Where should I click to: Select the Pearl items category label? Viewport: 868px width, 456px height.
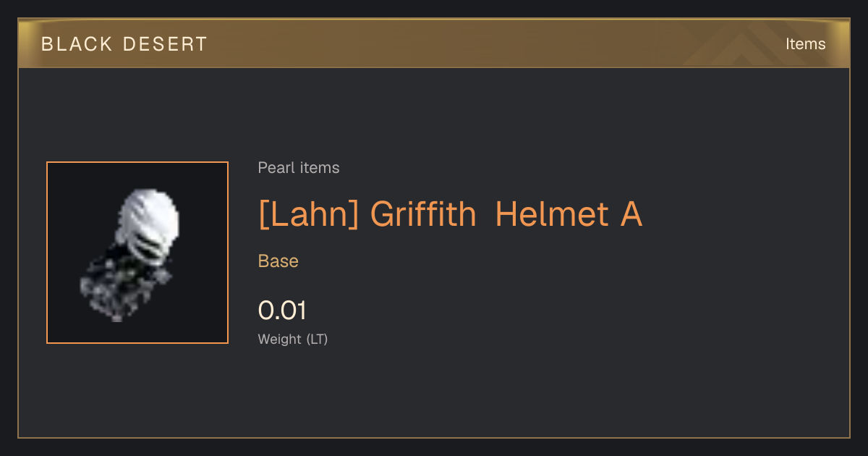299,168
